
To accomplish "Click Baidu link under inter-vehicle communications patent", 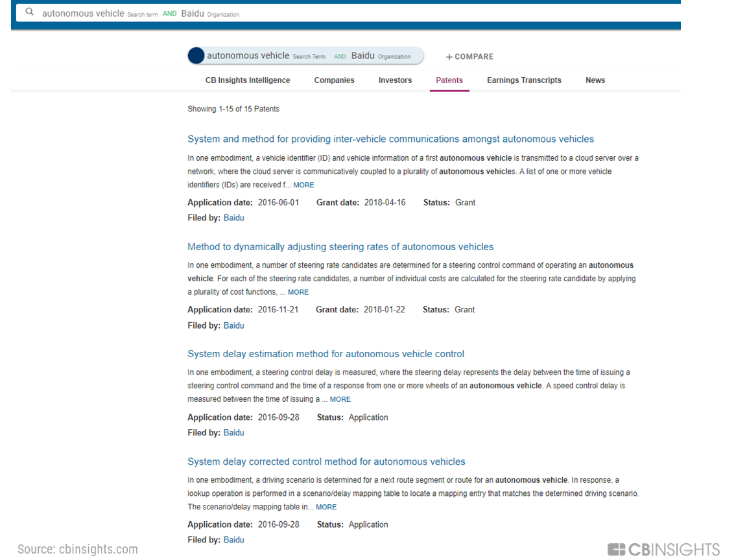I will [233, 218].
